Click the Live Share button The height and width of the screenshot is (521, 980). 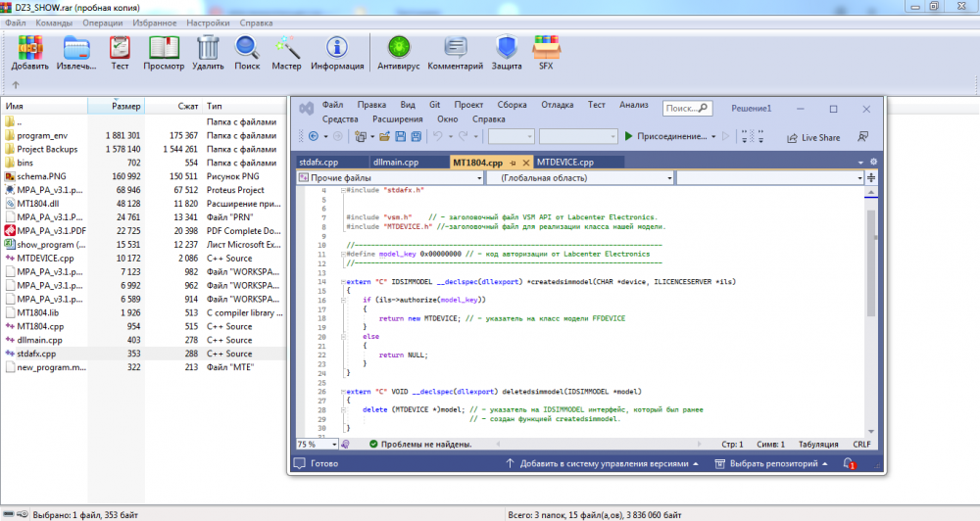[812, 137]
